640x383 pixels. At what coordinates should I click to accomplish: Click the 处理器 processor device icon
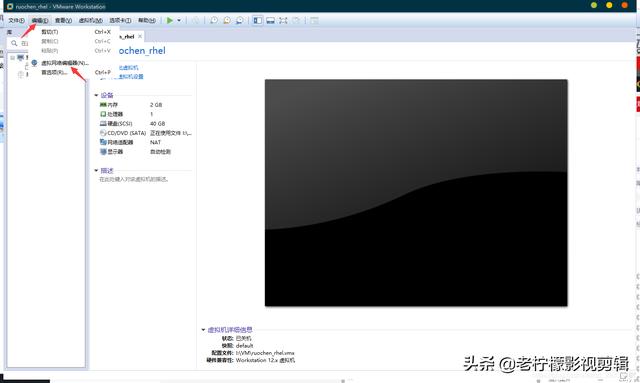[x=103, y=114]
